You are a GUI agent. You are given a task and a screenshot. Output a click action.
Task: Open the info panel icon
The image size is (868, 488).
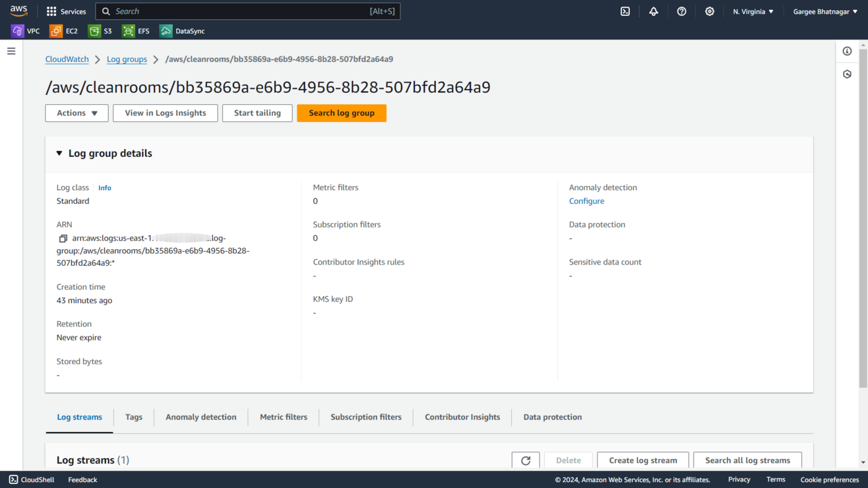point(848,51)
